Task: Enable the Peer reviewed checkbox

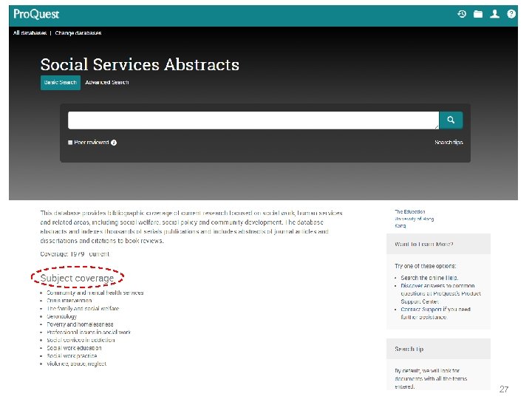Action: pyautogui.click(x=70, y=143)
